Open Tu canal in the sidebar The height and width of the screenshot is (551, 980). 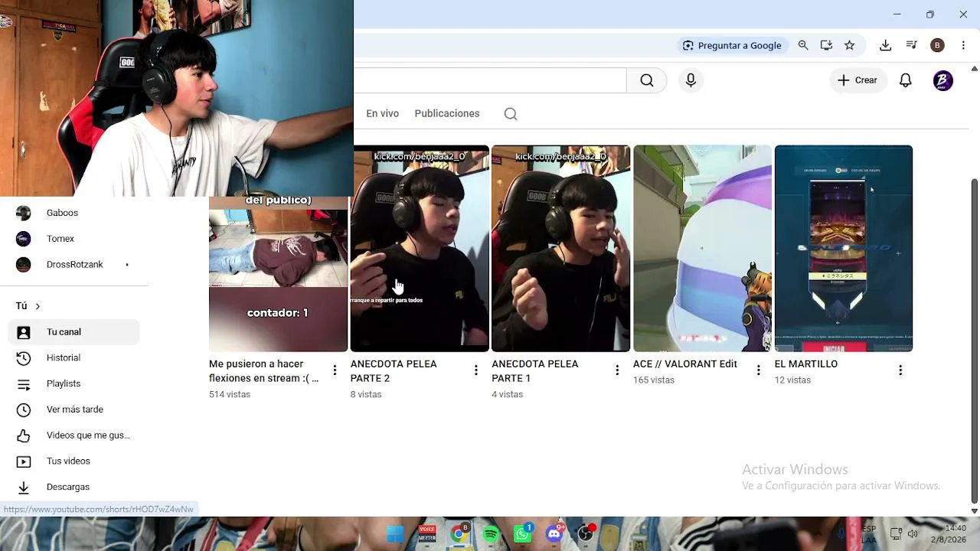(x=73, y=332)
